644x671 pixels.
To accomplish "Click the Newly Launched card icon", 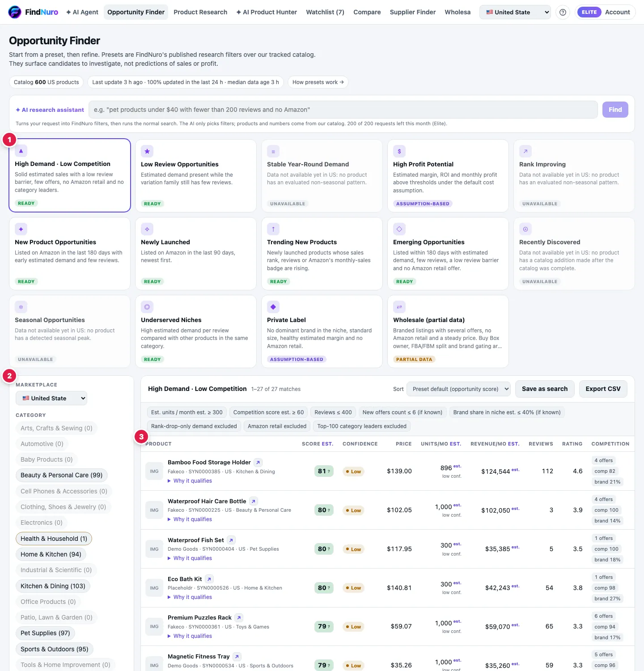I will click(147, 229).
